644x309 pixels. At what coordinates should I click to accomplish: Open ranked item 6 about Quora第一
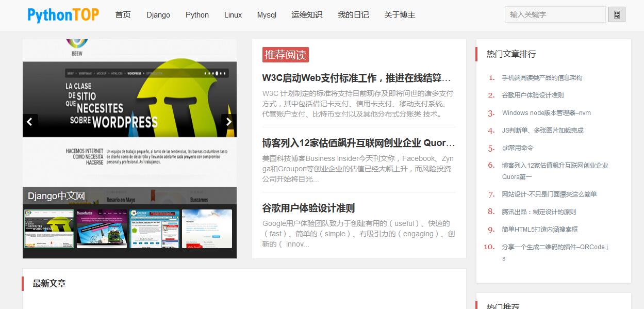click(555, 171)
